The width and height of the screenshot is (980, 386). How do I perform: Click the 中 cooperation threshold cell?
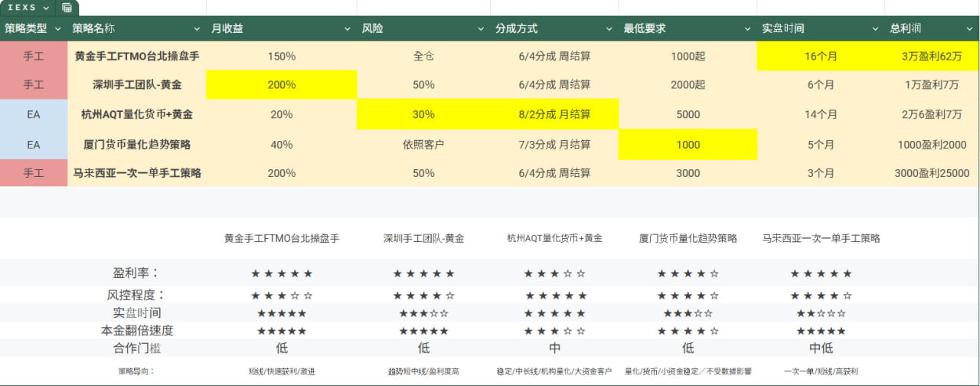pos(554,348)
